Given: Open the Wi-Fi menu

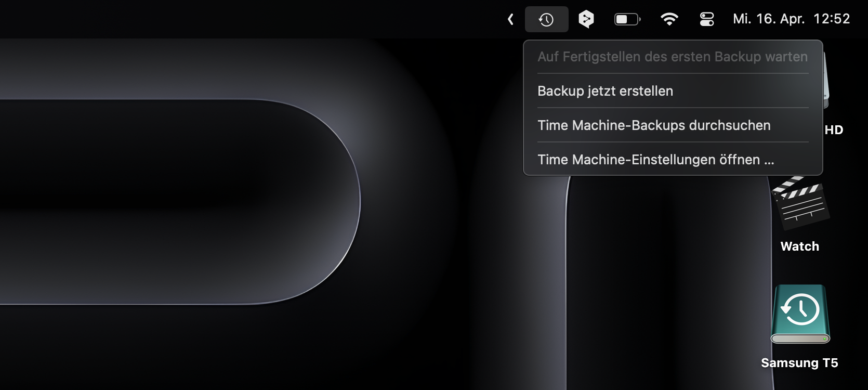Looking at the screenshot, I should coord(669,20).
